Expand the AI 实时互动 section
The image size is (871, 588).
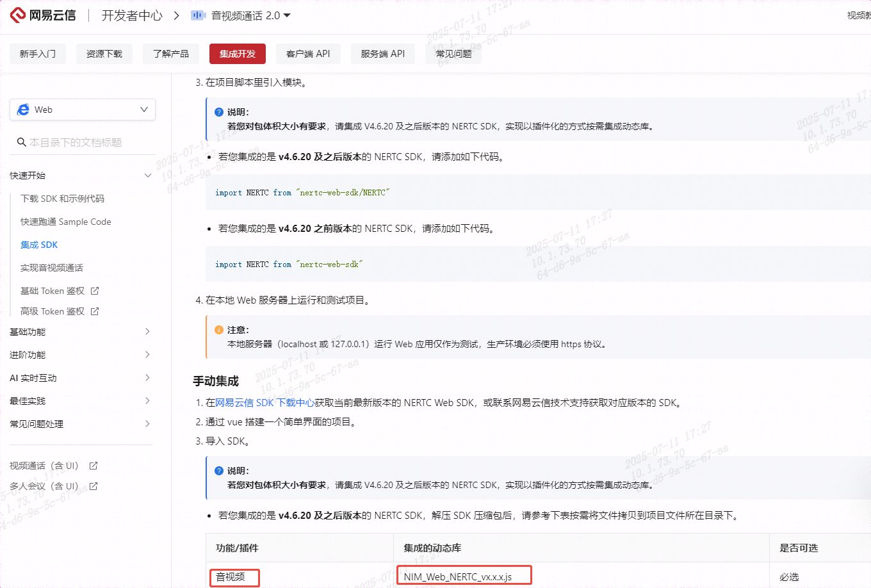pyautogui.click(x=148, y=378)
